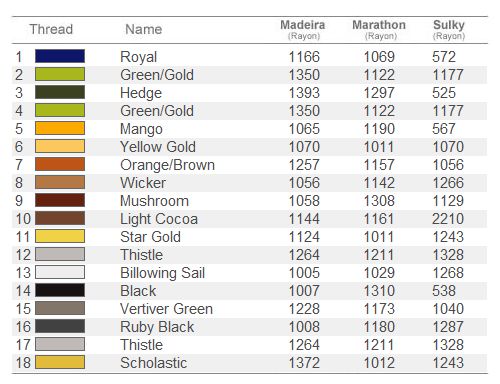Click the Mango orange color swatch

click(x=60, y=128)
